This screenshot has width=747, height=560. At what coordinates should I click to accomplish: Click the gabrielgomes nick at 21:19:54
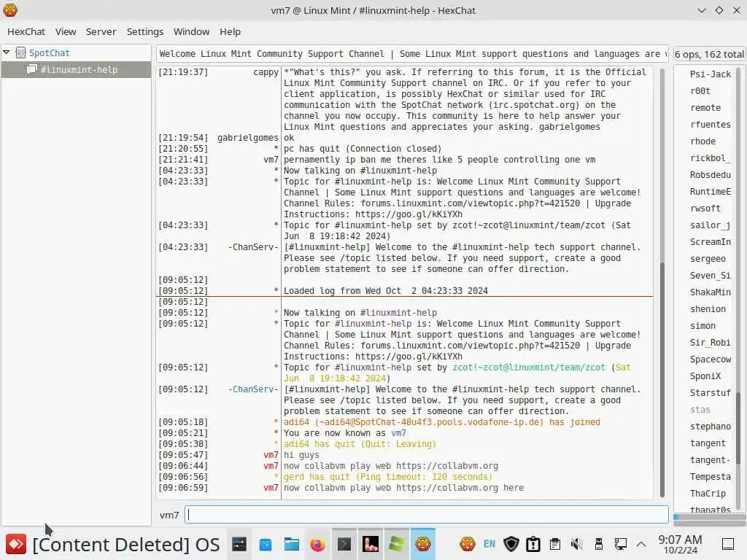(x=248, y=138)
